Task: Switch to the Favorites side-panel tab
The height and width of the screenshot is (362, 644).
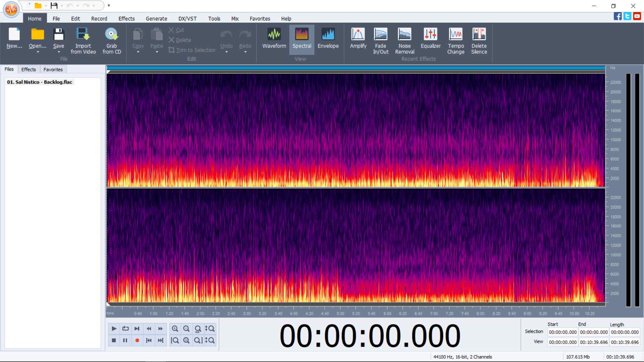Action: point(53,69)
